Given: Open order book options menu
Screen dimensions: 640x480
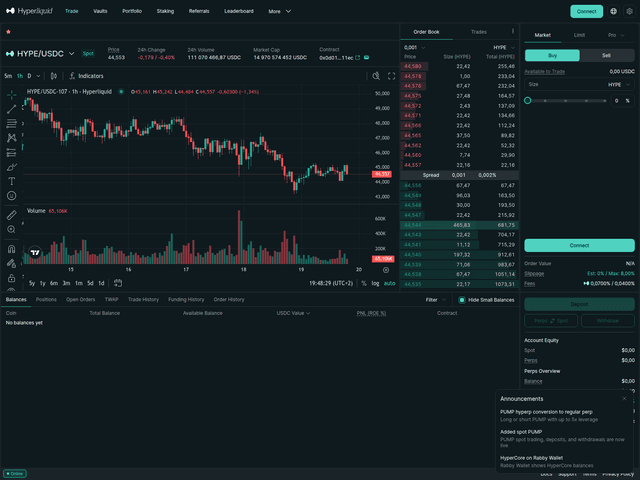Looking at the screenshot, I should click(x=513, y=31).
